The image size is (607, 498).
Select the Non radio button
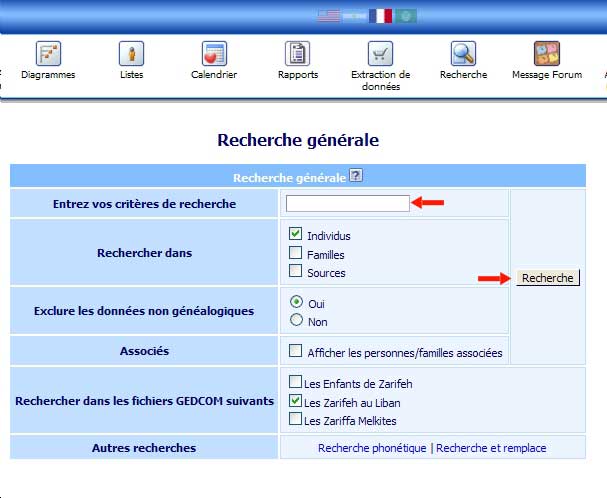click(296, 320)
